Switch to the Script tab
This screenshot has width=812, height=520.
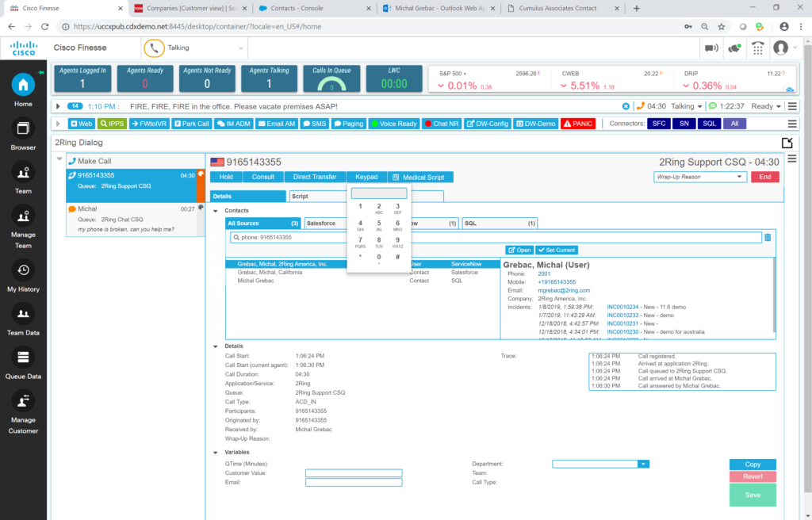[x=300, y=195]
